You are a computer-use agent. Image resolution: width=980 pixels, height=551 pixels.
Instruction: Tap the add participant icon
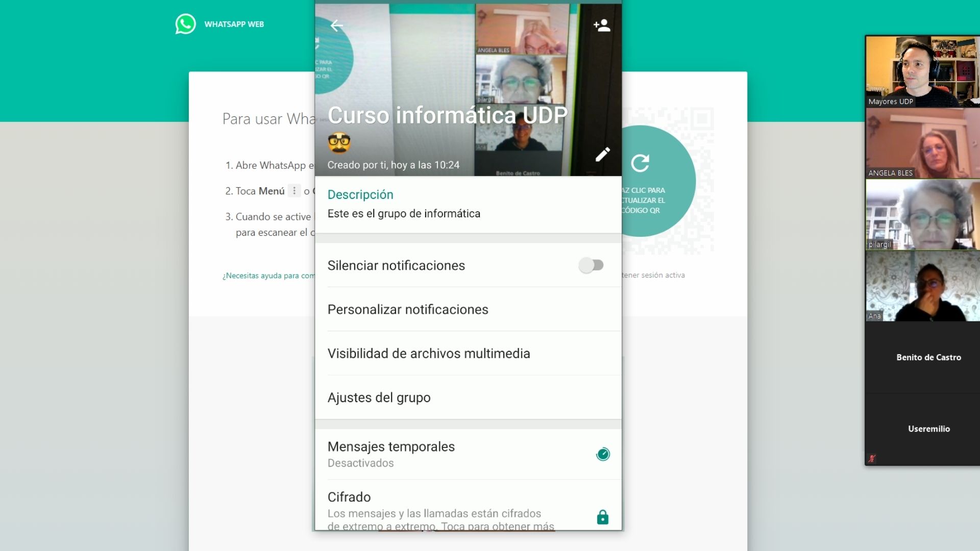pyautogui.click(x=602, y=25)
